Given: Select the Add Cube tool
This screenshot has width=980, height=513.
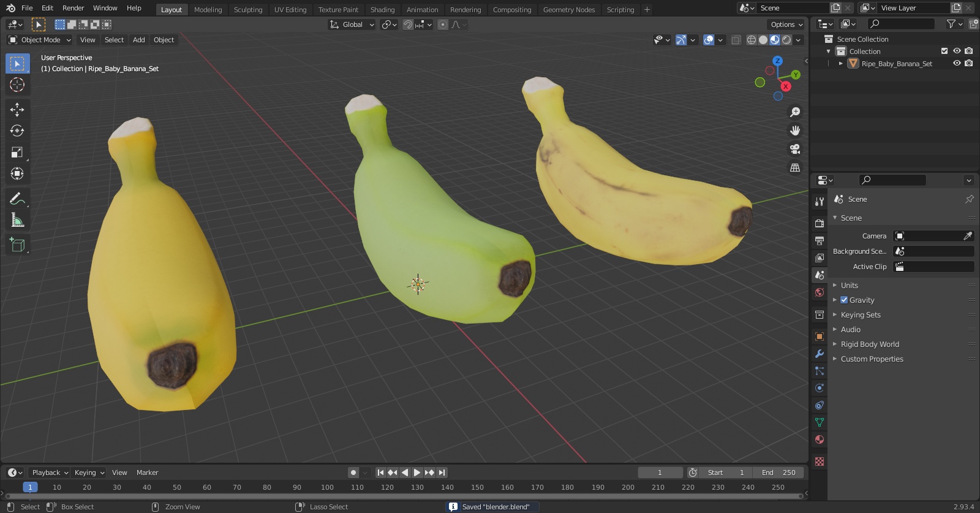Looking at the screenshot, I should (17, 245).
